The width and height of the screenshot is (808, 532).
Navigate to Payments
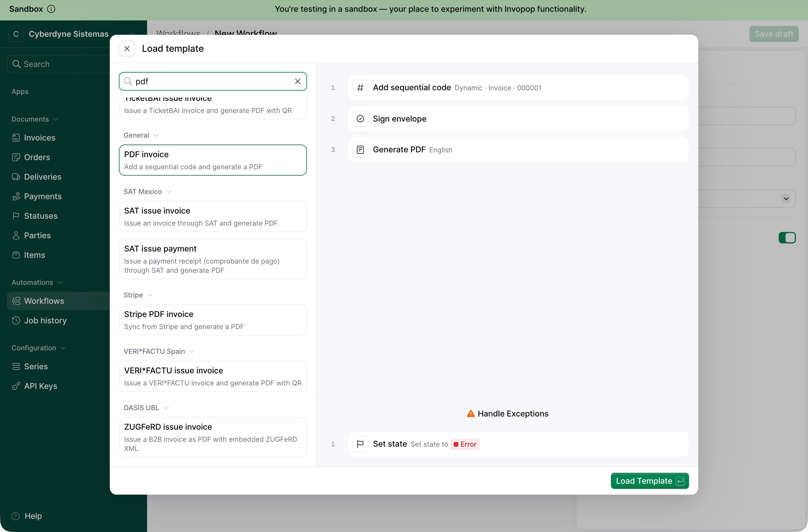(x=43, y=196)
